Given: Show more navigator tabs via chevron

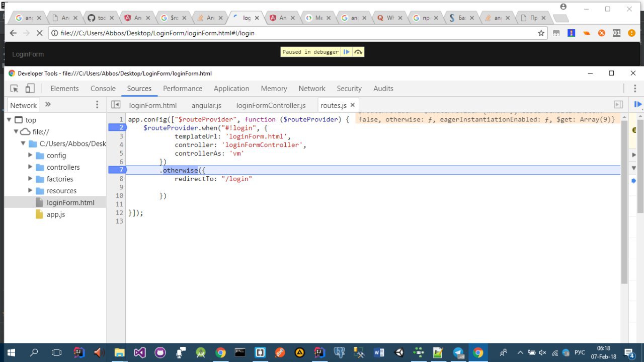Looking at the screenshot, I should point(48,105).
